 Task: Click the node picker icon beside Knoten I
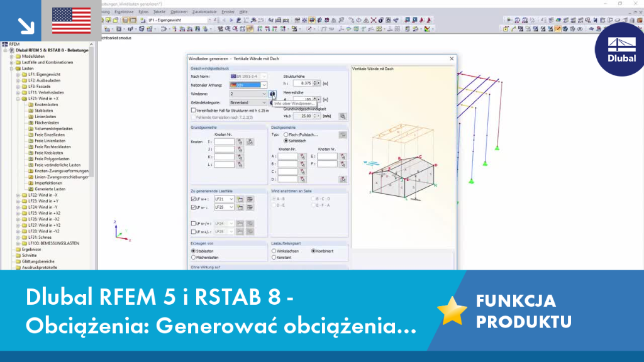pyautogui.click(x=240, y=141)
